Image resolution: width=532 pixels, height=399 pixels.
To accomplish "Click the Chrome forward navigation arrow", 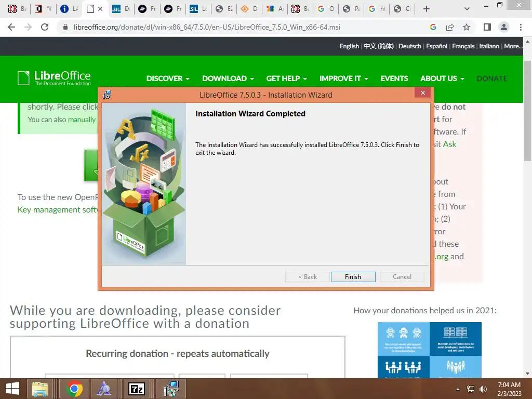I will click(28, 27).
